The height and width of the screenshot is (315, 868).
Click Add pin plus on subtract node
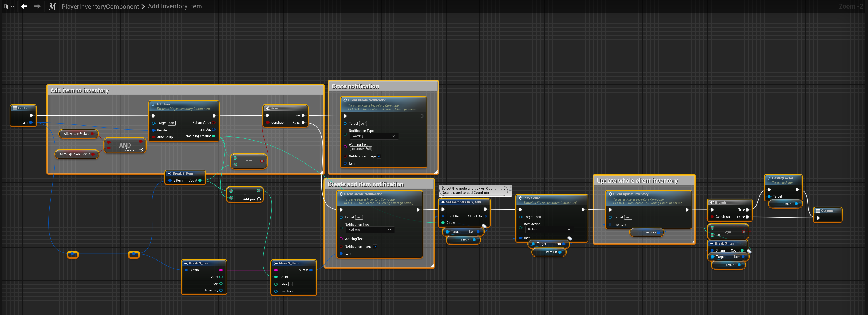coord(259,199)
